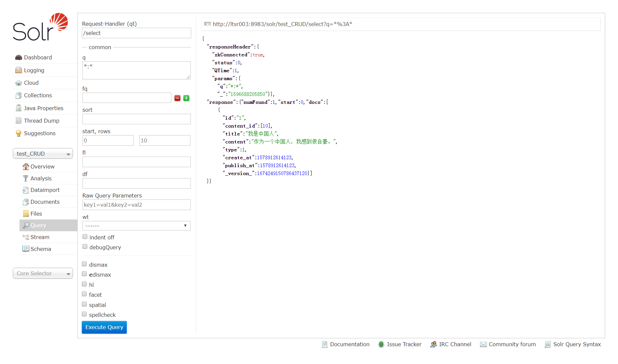The height and width of the screenshot is (364, 618).
Task: Open the Schema page for test_CRUD
Action: 41,249
